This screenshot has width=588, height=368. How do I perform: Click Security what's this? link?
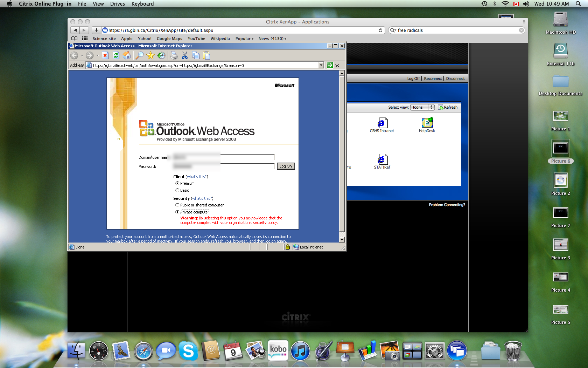point(202,198)
